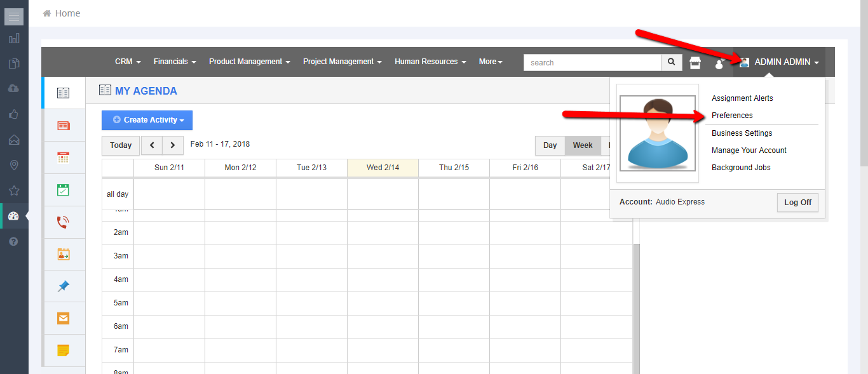The width and height of the screenshot is (868, 374).
Task: Click the bar chart icon in left sidebar
Action: pyautogui.click(x=14, y=39)
